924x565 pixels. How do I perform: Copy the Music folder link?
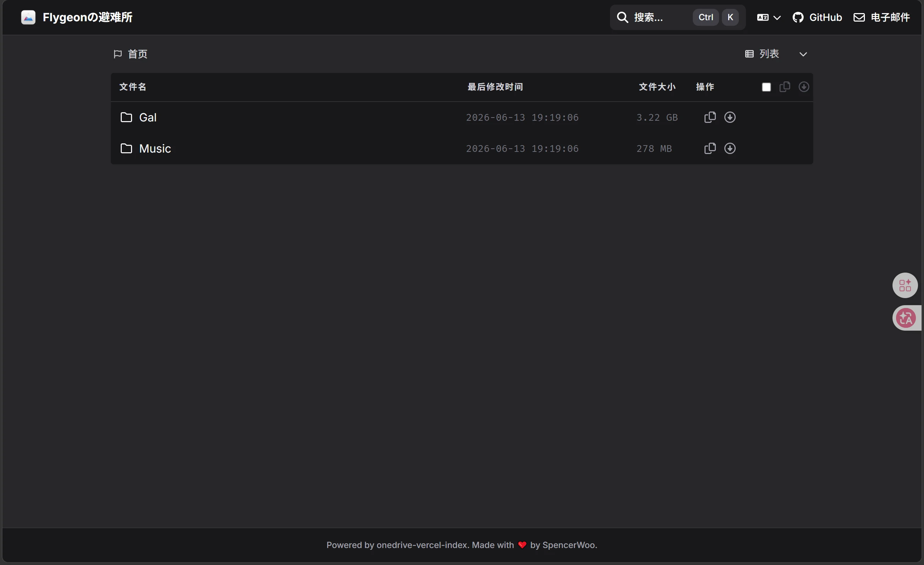[710, 148]
